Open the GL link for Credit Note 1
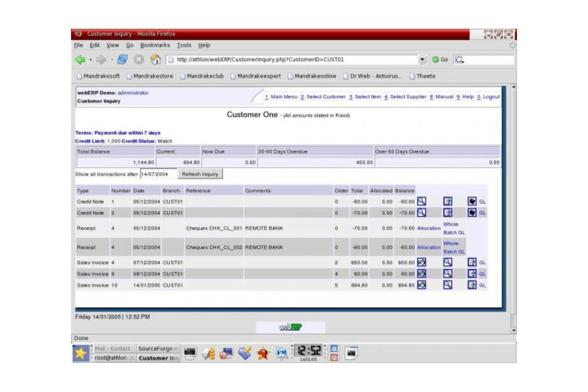The image size is (588, 392). tap(482, 202)
